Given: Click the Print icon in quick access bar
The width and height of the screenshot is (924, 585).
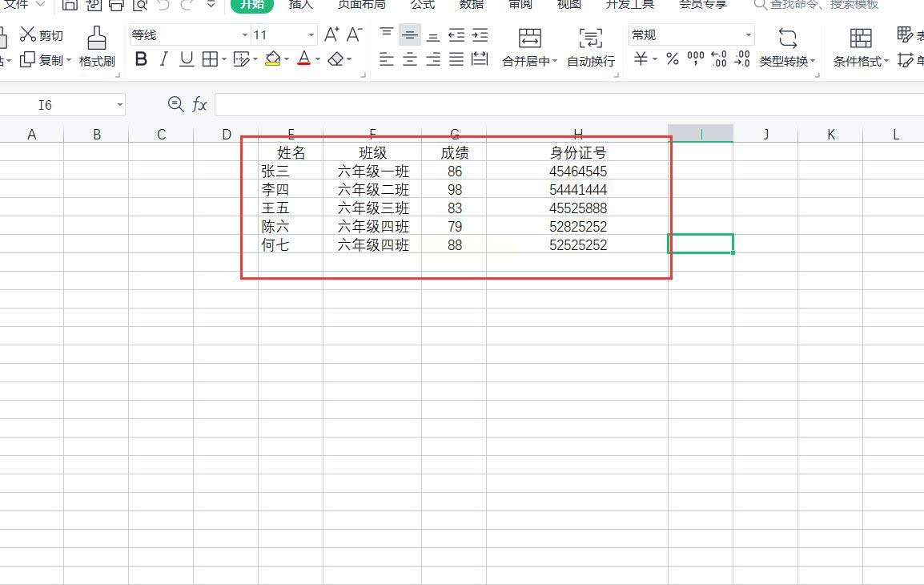Looking at the screenshot, I should (116, 5).
